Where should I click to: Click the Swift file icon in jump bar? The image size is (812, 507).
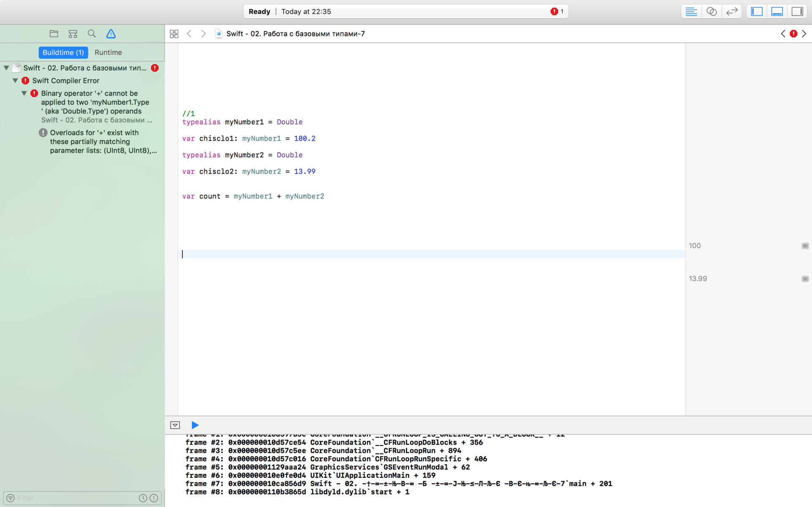click(x=219, y=34)
